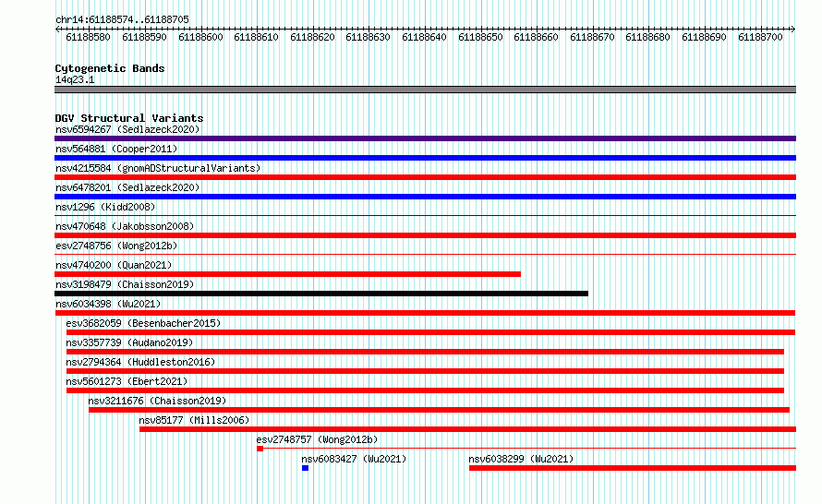The image size is (822, 504).
Task: Click the red nsv4215584 variant bar
Action: 425,177
